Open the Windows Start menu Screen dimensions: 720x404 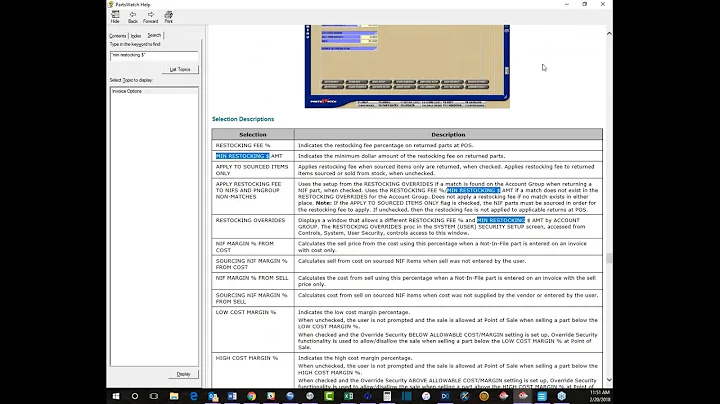coord(116,396)
